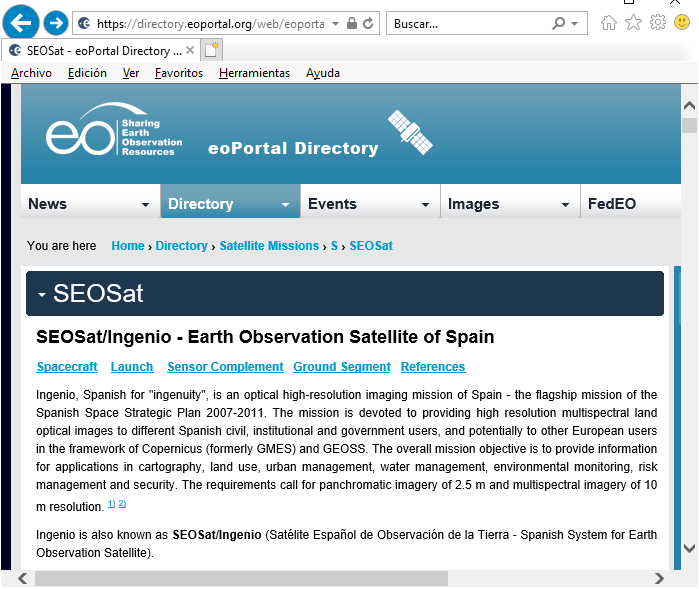This screenshot has height=589, width=699.
Task: Follow the Satellite Missions breadcrumb link
Action: tap(269, 246)
